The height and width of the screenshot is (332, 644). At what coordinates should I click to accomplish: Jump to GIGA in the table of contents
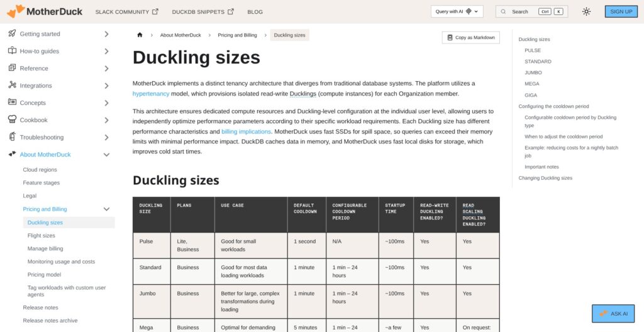(531, 96)
